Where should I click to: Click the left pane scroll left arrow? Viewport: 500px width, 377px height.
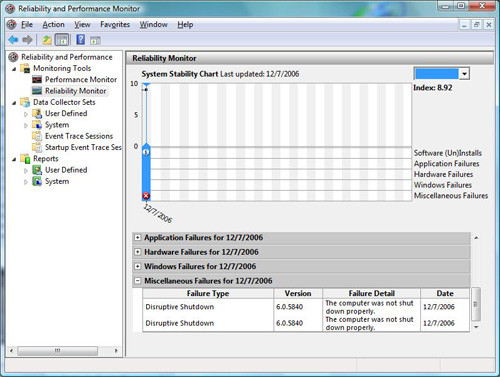coord(11,351)
